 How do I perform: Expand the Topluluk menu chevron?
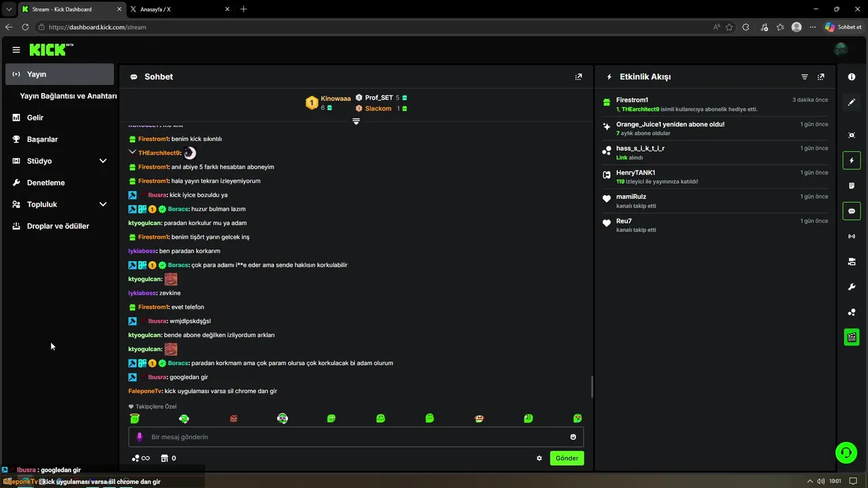click(x=103, y=204)
